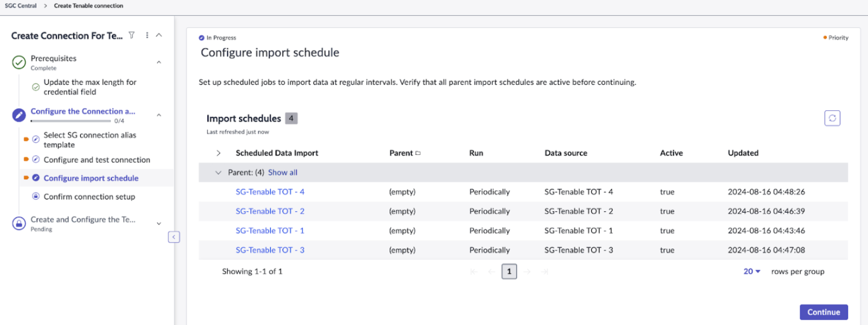
Task: Expand the Create and Configure the Te... section
Action: [159, 223]
